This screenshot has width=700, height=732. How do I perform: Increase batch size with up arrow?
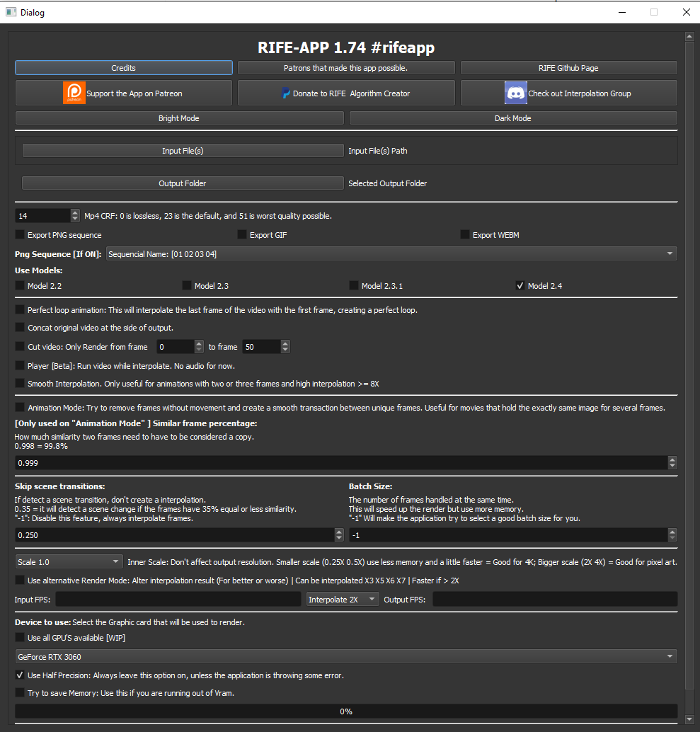(x=672, y=532)
